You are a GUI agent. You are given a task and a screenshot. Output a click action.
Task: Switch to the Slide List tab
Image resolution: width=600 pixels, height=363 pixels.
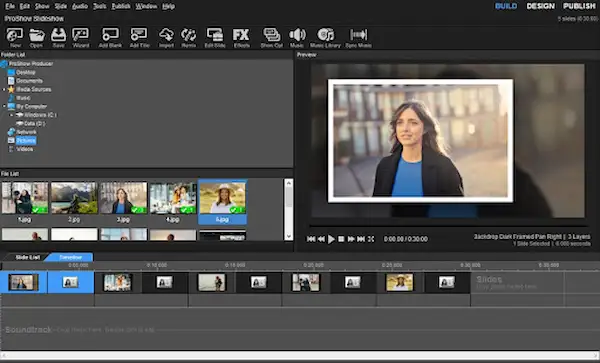tap(27, 257)
